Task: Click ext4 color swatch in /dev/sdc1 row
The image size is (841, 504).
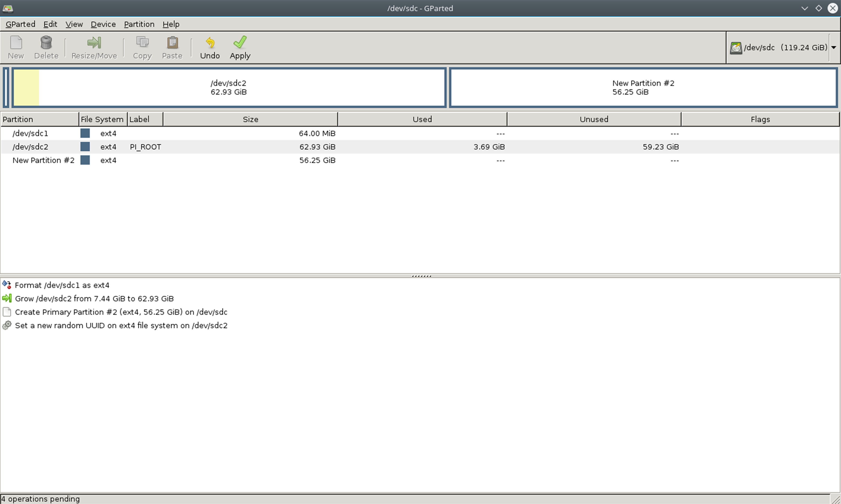Action: [x=85, y=133]
